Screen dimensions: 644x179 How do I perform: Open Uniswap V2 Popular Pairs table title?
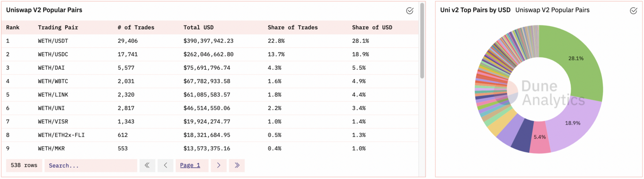click(44, 10)
